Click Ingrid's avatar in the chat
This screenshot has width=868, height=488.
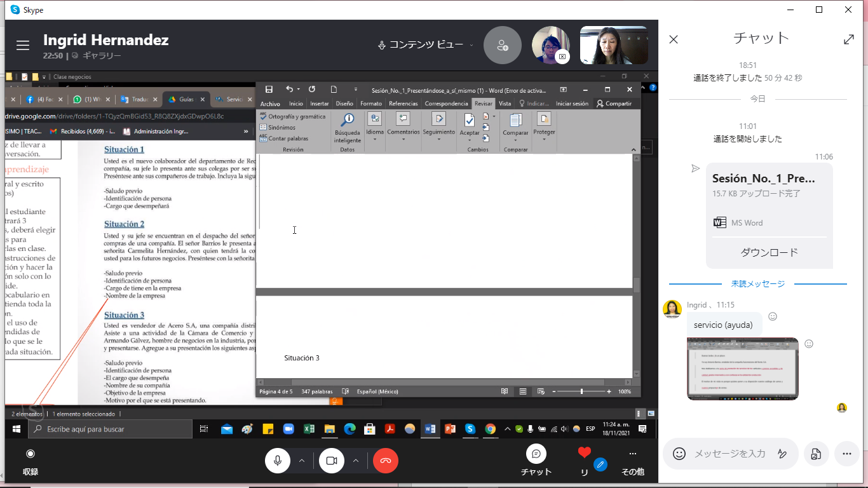point(672,309)
